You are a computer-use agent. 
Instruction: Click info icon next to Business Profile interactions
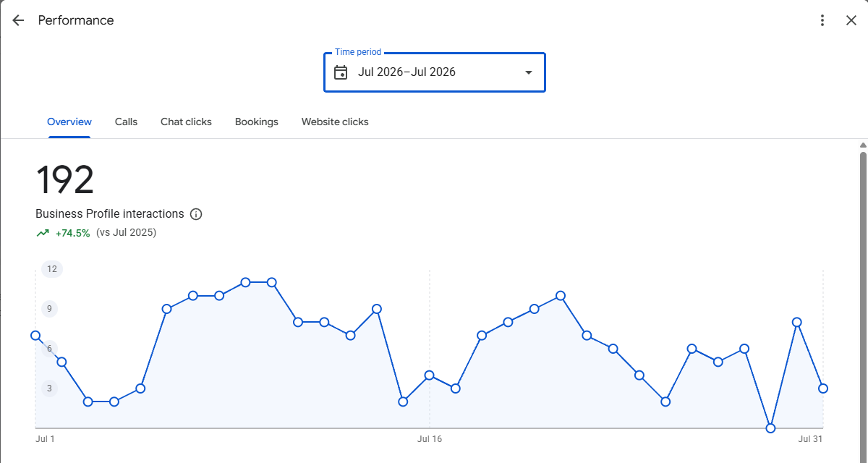pyautogui.click(x=196, y=214)
